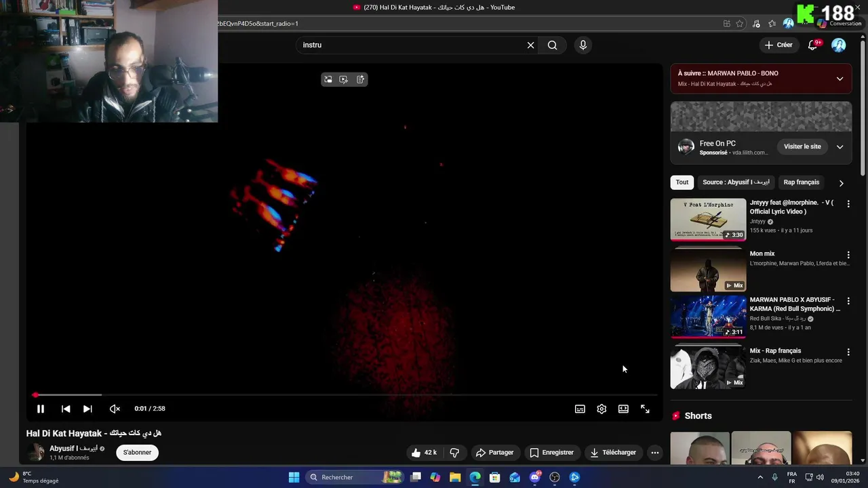This screenshot has width=868, height=488.
Task: Click the video enhance icon in the overlay
Action: [x=344, y=79]
